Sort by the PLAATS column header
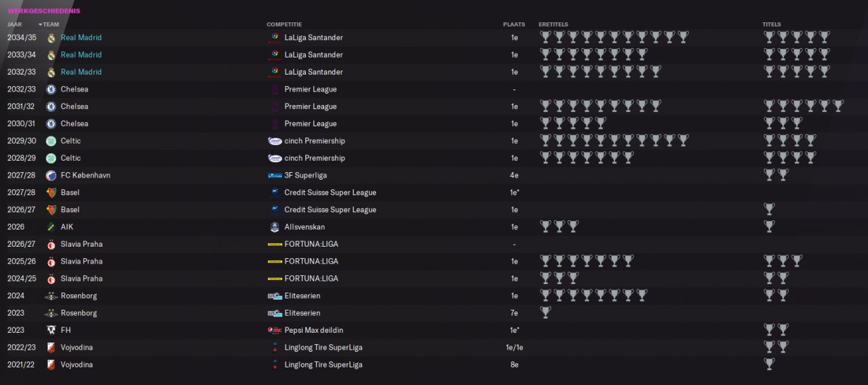Screen dimensions: 868x385 (x=514, y=24)
